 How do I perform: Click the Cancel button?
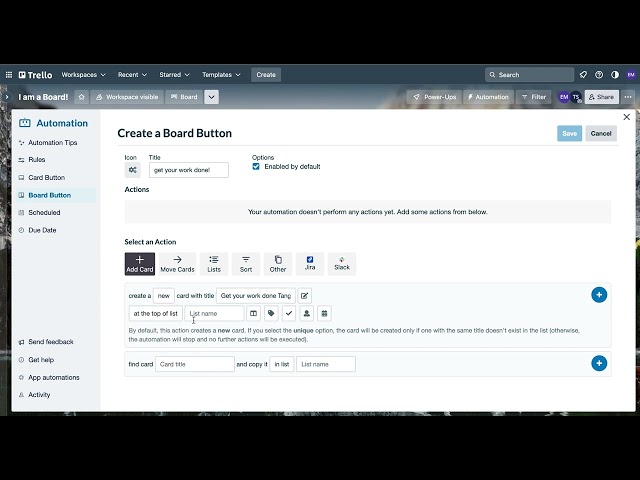[601, 133]
